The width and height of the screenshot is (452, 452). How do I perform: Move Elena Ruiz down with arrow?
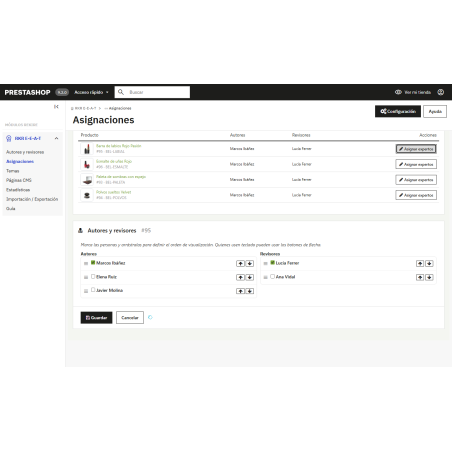[x=250, y=277]
